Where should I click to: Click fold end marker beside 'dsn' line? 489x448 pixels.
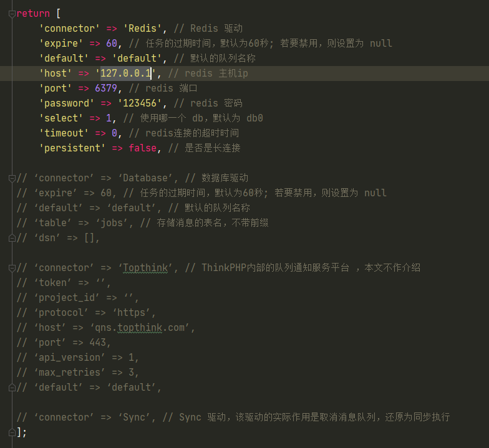point(12,238)
